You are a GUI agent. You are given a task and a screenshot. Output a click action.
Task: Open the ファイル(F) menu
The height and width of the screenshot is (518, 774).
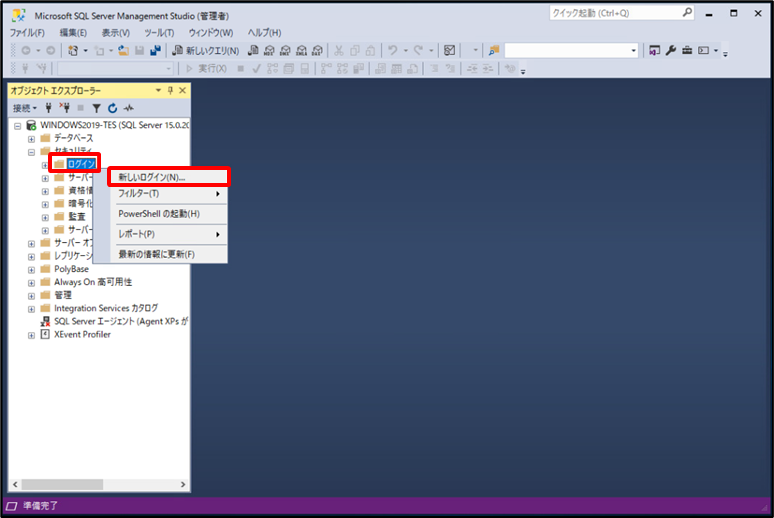pyautogui.click(x=27, y=33)
